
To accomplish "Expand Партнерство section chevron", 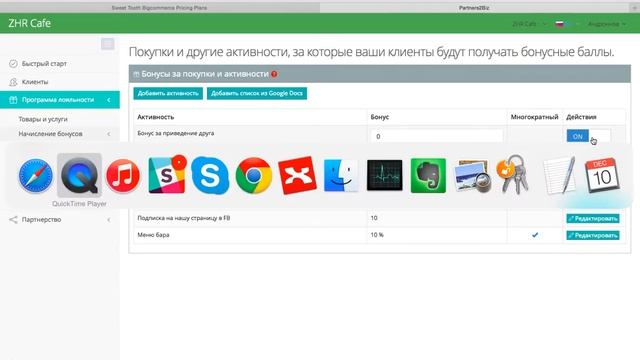I will [x=109, y=220].
